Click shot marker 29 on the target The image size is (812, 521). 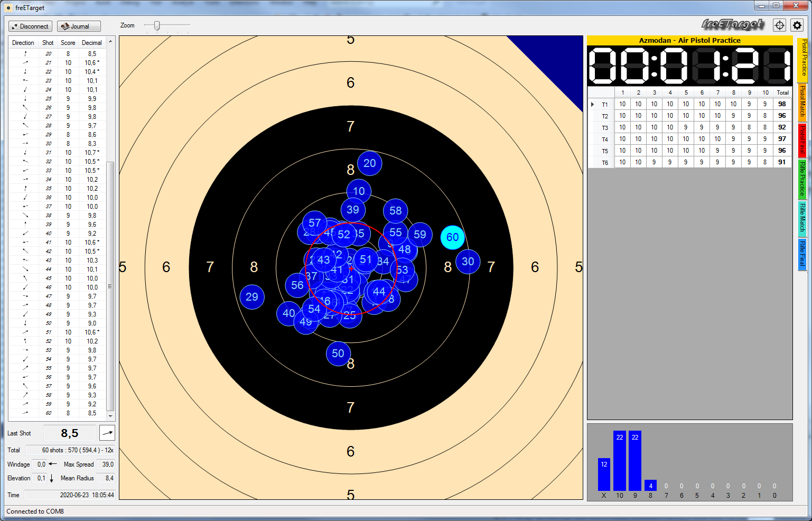click(252, 297)
